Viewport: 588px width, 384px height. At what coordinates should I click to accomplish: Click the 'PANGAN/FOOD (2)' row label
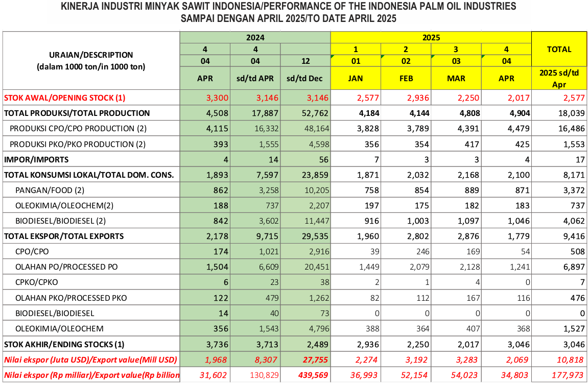click(50, 190)
